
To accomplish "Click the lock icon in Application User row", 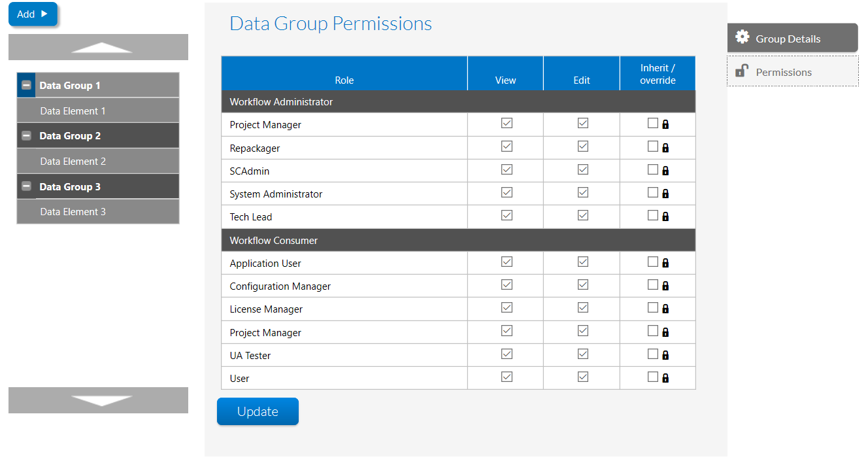I will [x=665, y=263].
